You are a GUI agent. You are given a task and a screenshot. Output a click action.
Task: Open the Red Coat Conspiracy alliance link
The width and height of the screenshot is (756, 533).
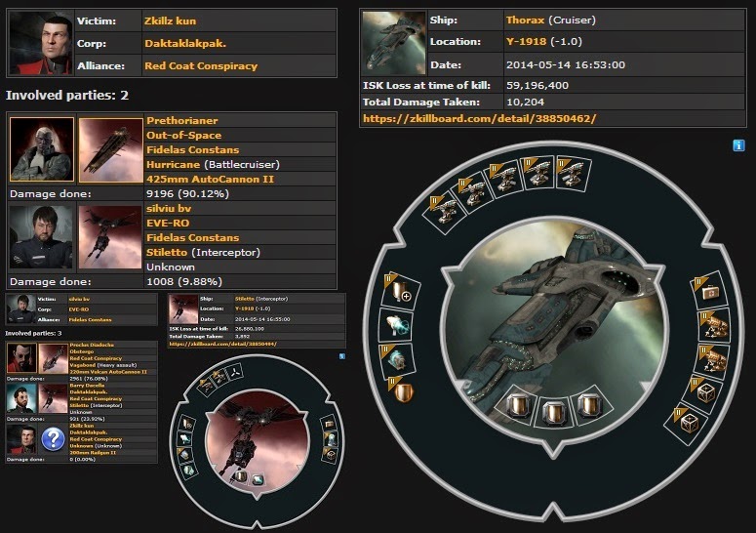[x=201, y=65]
